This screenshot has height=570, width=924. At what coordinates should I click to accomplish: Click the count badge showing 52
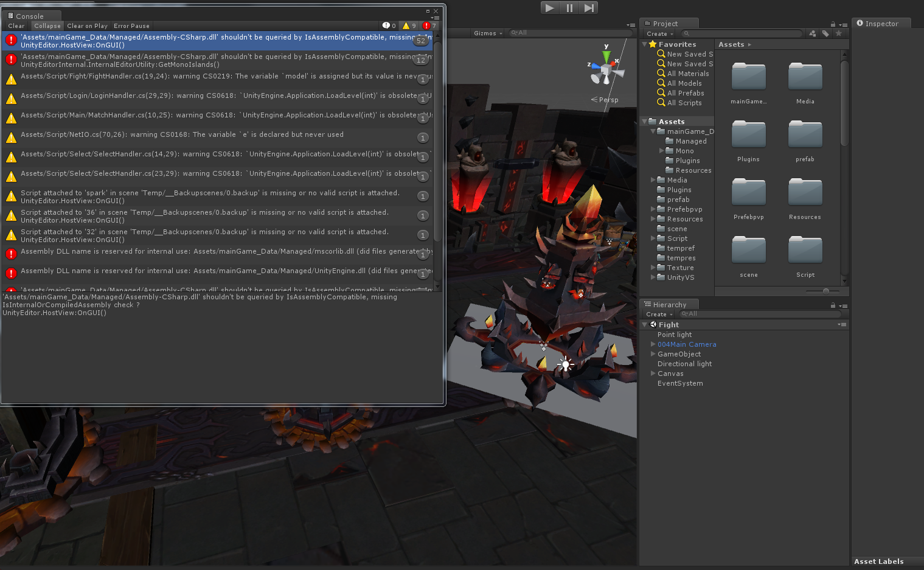[x=421, y=41]
